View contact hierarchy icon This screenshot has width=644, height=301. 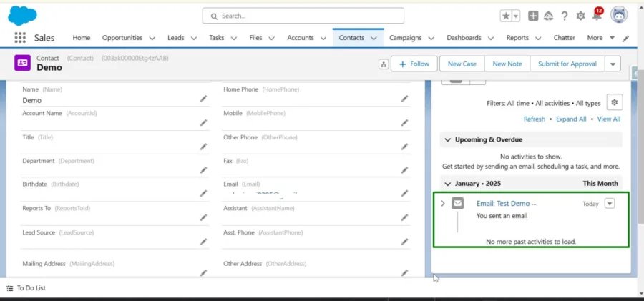[384, 64]
